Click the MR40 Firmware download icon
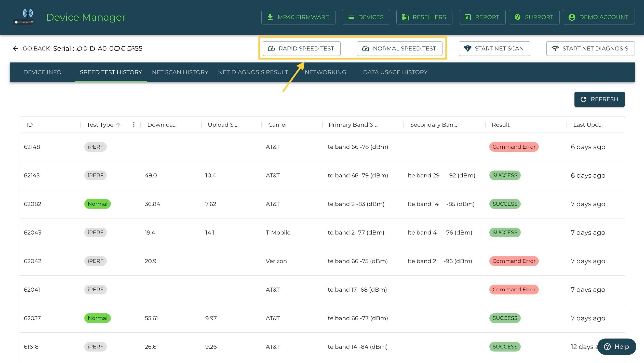 (x=270, y=17)
